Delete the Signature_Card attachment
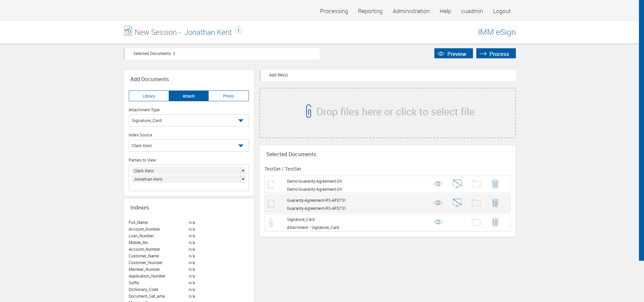This screenshot has width=644, height=302. pyautogui.click(x=495, y=222)
